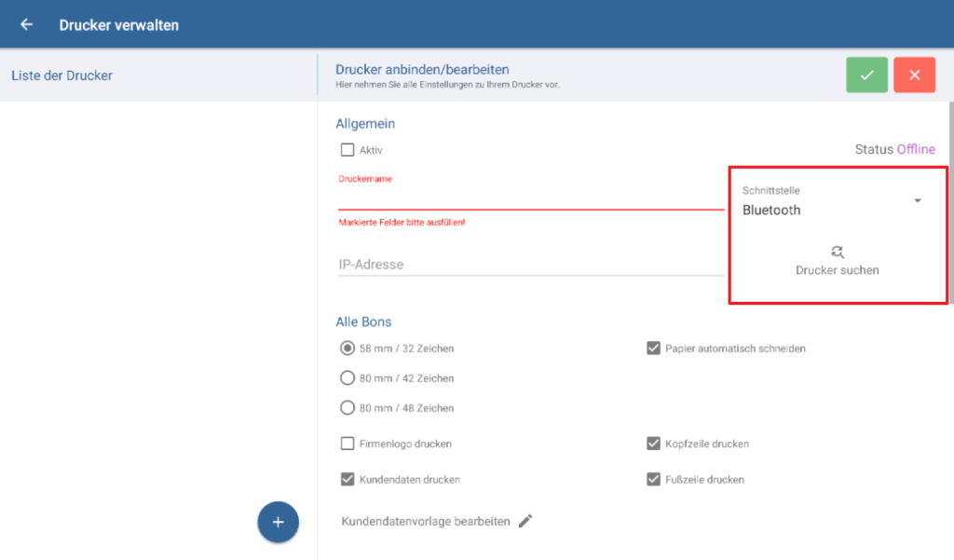Toggle Papier automatisch schneiden checkbox
The width and height of the screenshot is (954, 560).
(653, 348)
